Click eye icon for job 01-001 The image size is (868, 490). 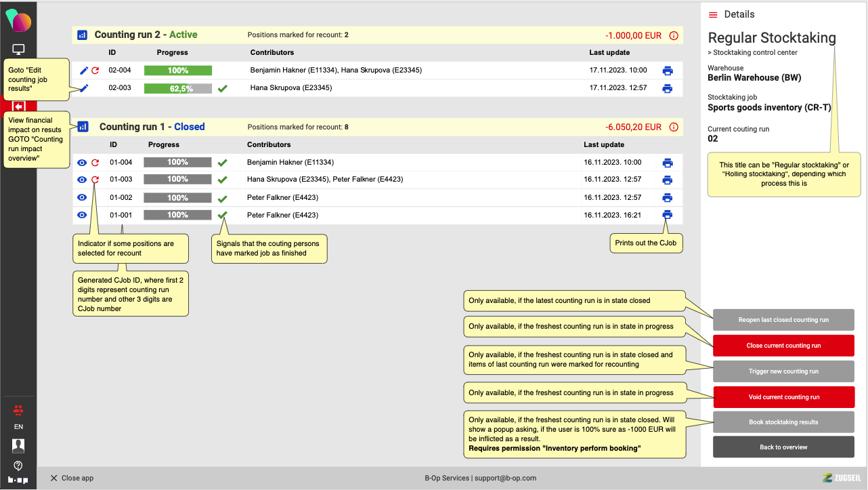pos(82,215)
